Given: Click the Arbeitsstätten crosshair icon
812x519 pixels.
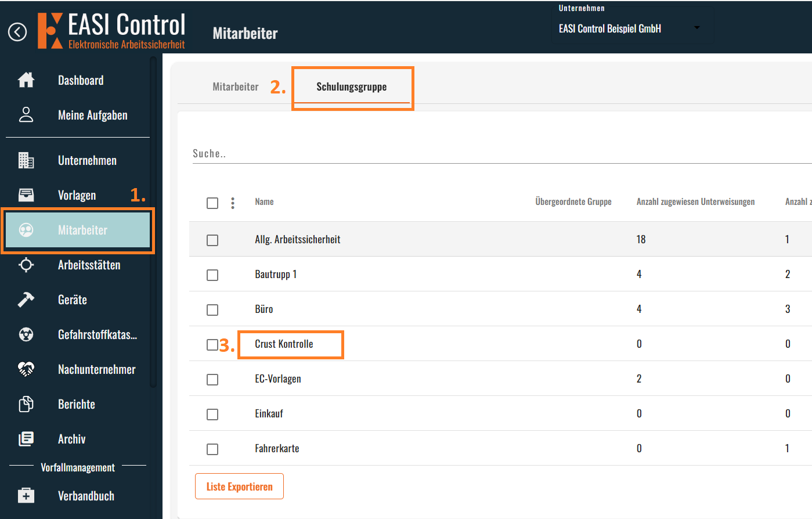Looking at the screenshot, I should click(x=26, y=265).
